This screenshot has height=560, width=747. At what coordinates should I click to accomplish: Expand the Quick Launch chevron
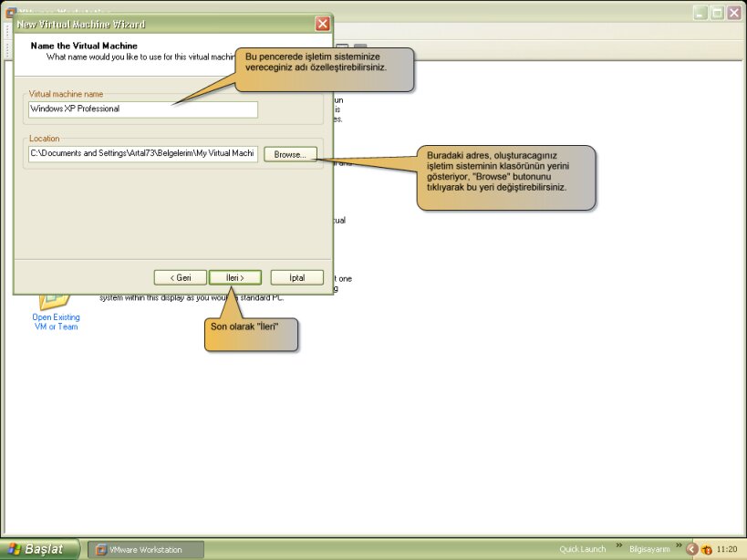tap(618, 545)
